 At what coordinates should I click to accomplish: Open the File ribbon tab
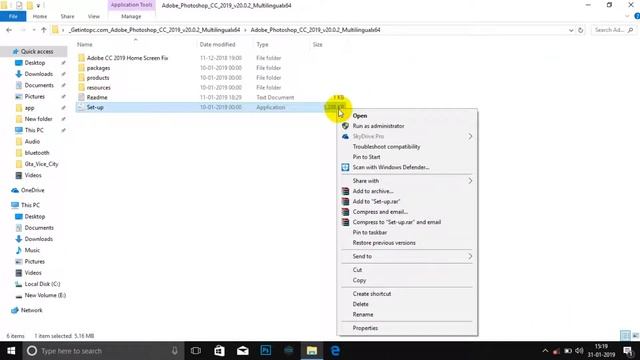point(13,16)
